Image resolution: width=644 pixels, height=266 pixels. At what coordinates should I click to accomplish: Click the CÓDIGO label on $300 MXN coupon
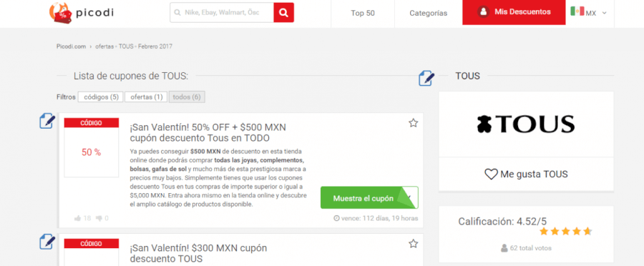[91, 243]
